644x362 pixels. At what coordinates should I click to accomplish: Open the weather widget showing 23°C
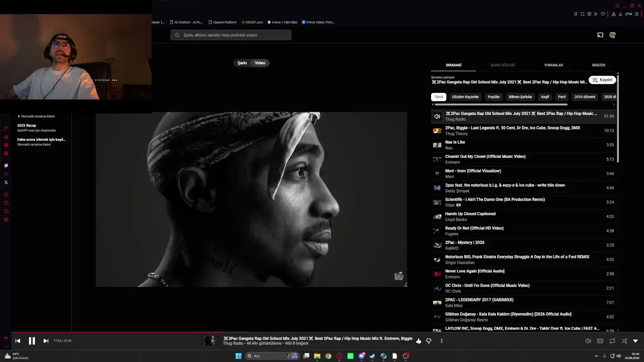[16, 356]
